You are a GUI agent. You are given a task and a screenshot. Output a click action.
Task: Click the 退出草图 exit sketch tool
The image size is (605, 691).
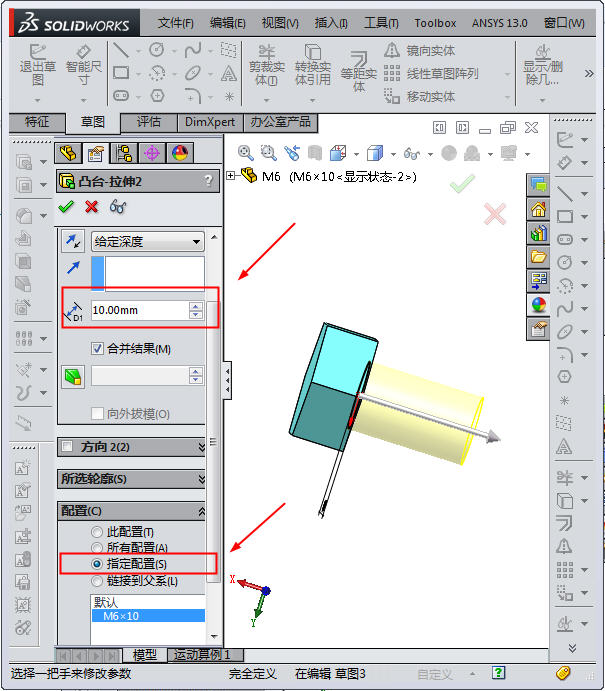tap(37, 63)
